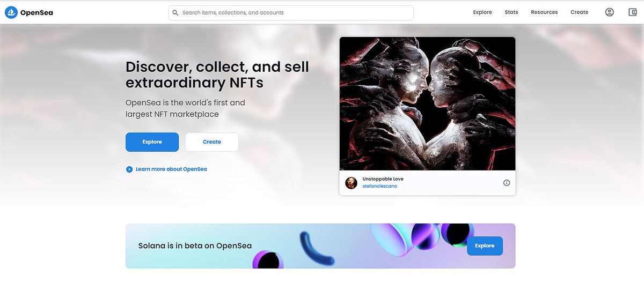Open the Unstoppable Love artwork image
Viewport: 644px width, 290px height.
(x=428, y=103)
